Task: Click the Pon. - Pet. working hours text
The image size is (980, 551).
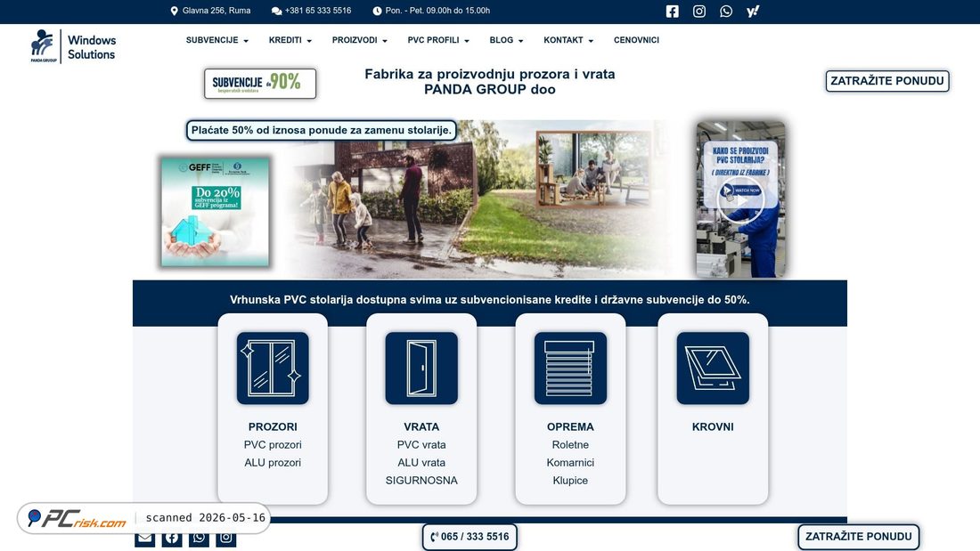Action: click(437, 11)
